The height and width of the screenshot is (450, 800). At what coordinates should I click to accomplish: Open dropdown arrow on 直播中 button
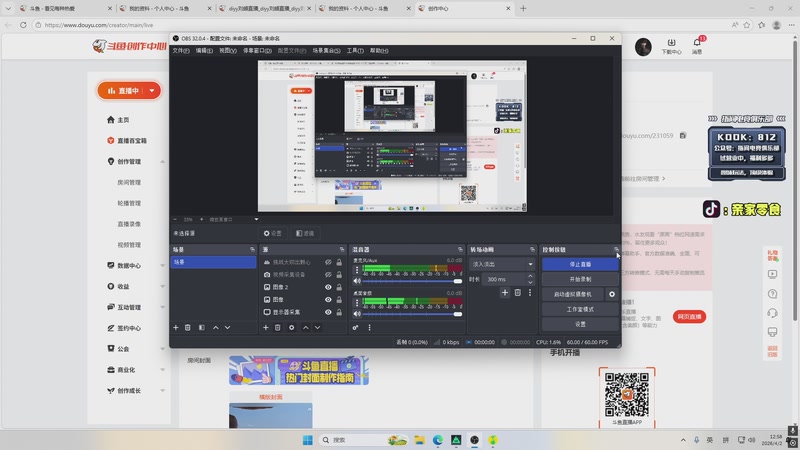click(152, 90)
